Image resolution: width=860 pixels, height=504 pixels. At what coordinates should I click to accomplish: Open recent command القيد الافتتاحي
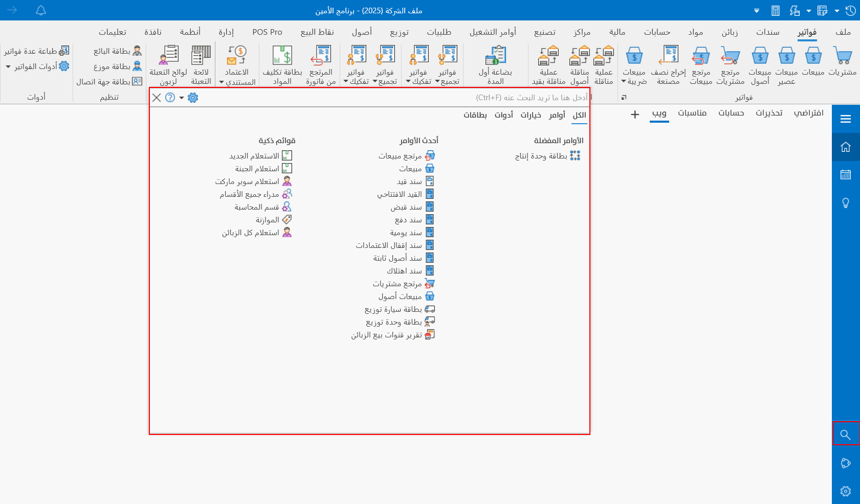point(405,194)
